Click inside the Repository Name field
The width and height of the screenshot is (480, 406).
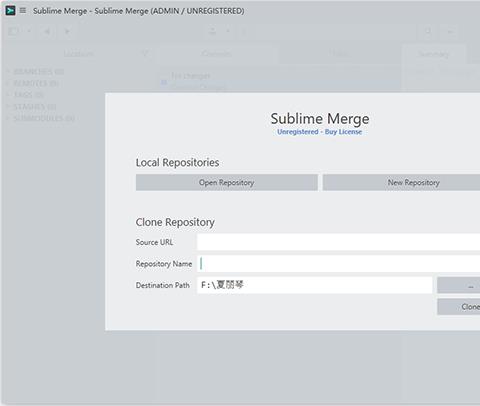pos(338,264)
